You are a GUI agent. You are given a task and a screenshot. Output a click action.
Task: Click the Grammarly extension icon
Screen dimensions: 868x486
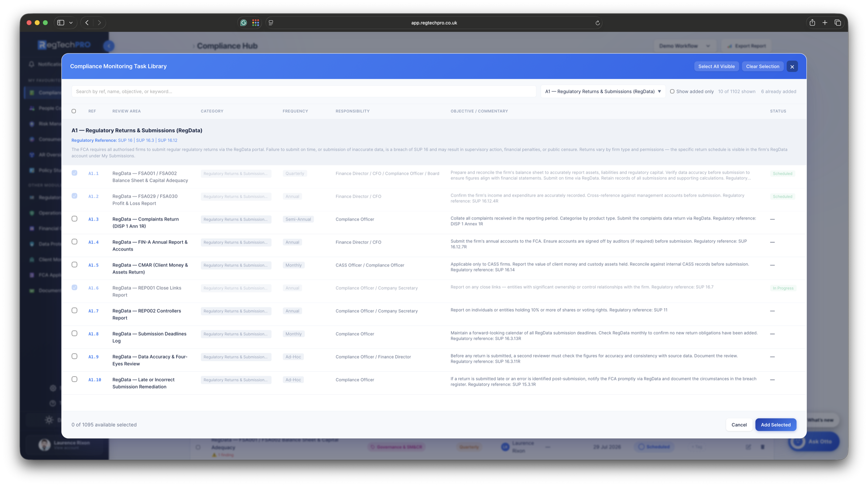[243, 23]
